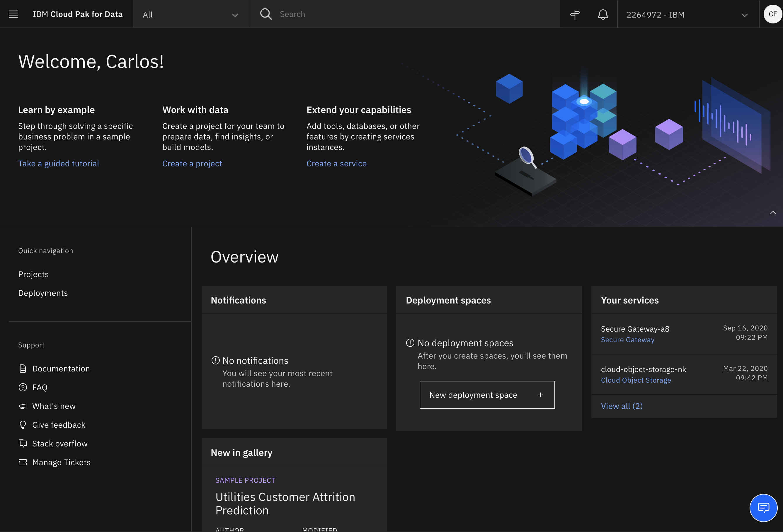Click the Stack overflow chat icon

23,444
